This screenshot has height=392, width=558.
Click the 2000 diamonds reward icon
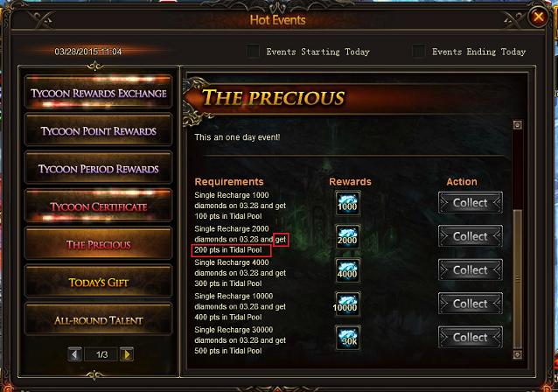click(x=348, y=237)
